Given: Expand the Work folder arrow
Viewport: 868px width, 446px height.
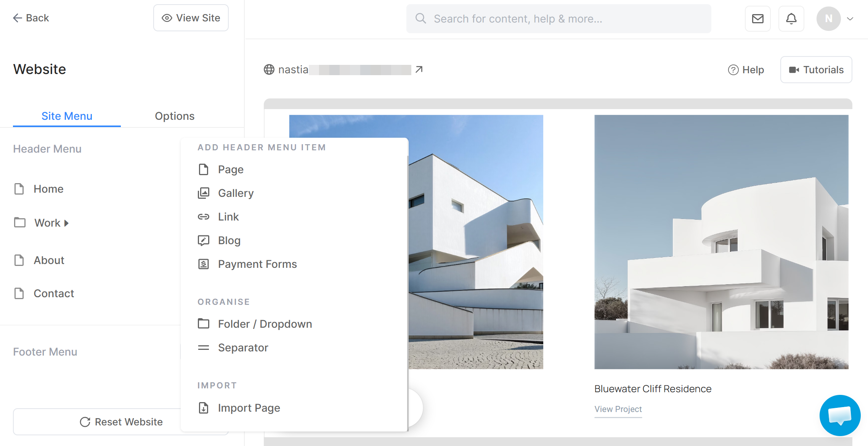Looking at the screenshot, I should pos(66,223).
